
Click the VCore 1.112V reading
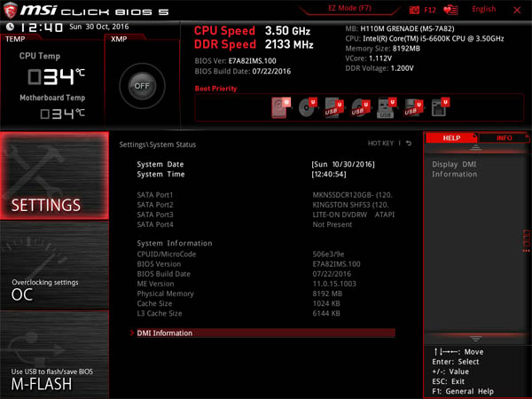click(369, 59)
